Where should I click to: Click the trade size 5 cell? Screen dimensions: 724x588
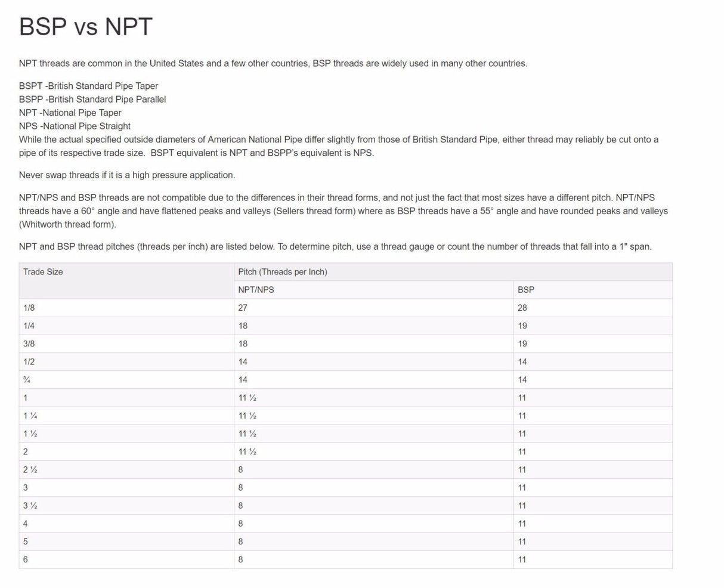26,541
